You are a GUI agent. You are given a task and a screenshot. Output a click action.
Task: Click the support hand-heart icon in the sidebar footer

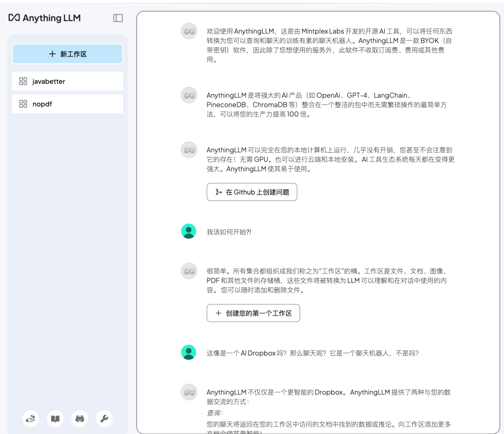click(x=31, y=419)
